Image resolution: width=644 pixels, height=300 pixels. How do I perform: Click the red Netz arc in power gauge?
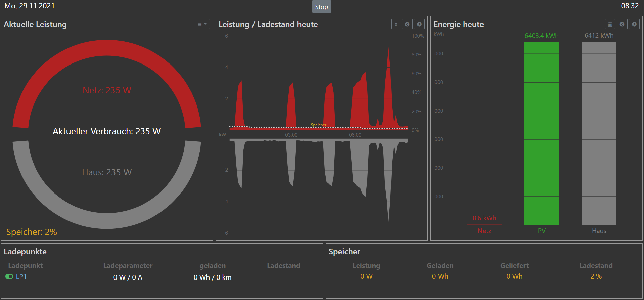[x=106, y=48]
